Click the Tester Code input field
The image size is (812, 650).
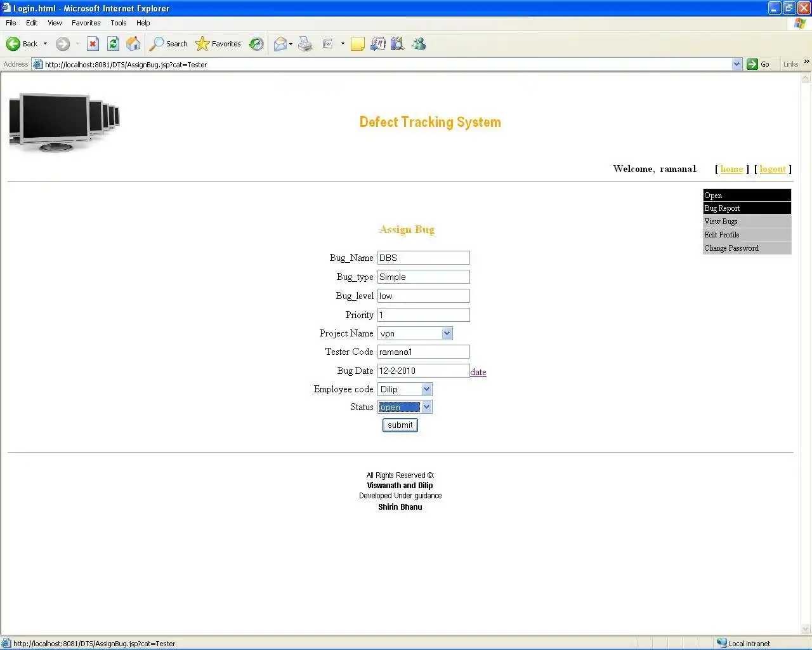[x=424, y=352]
